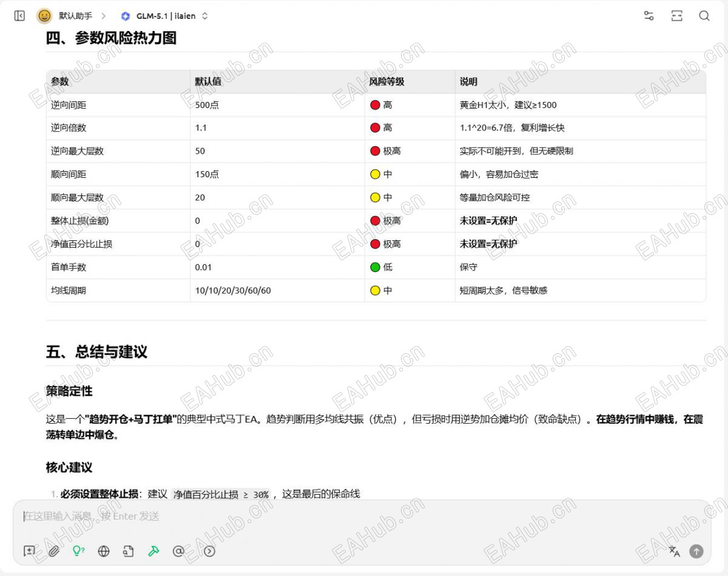Click the 默认助手 smiley avatar
Image resolution: width=728 pixels, height=576 pixels.
pos(44,16)
